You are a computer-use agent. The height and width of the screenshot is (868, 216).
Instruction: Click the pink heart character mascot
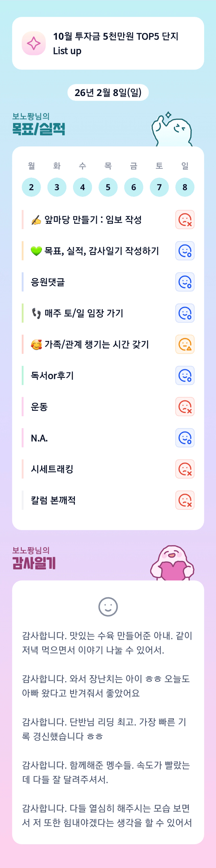click(172, 564)
